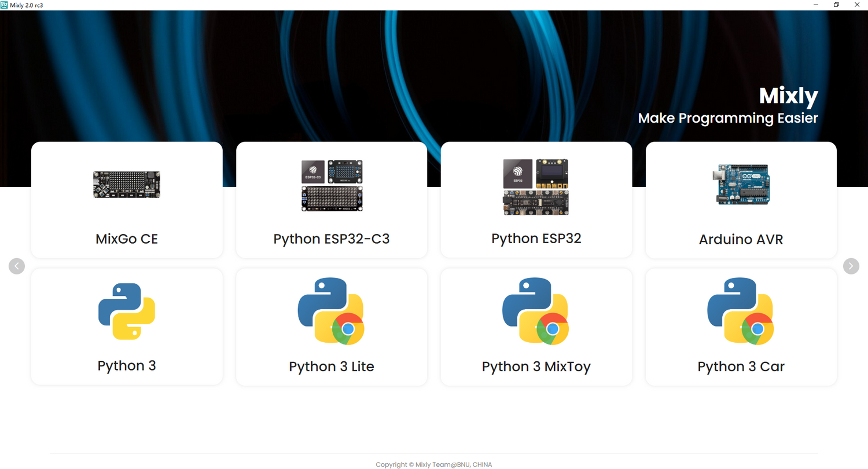Screen dimensions: 868x469
Task: Open the Python 3 Lite label
Action: [332, 367]
